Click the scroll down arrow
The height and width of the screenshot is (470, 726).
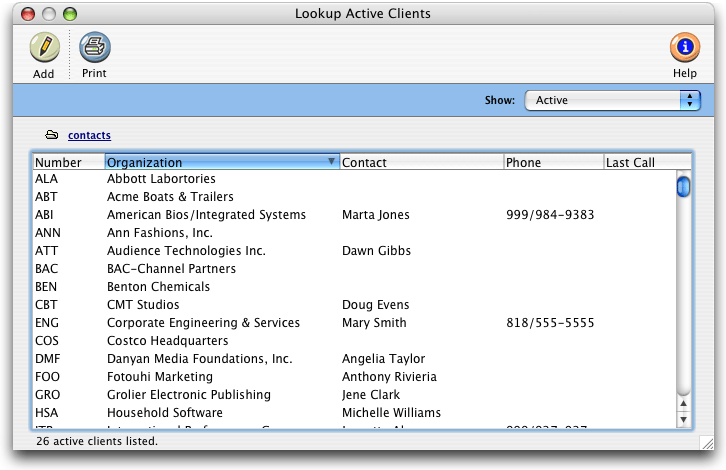point(683,420)
